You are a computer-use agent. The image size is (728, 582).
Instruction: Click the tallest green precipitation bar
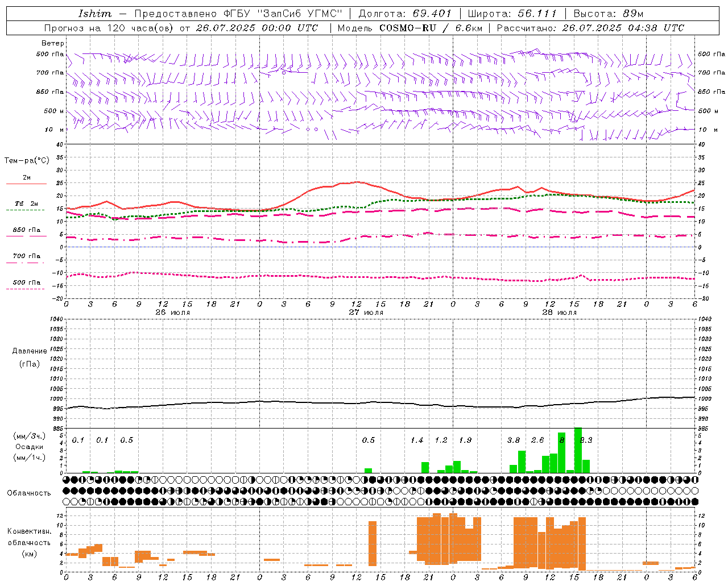click(x=578, y=450)
